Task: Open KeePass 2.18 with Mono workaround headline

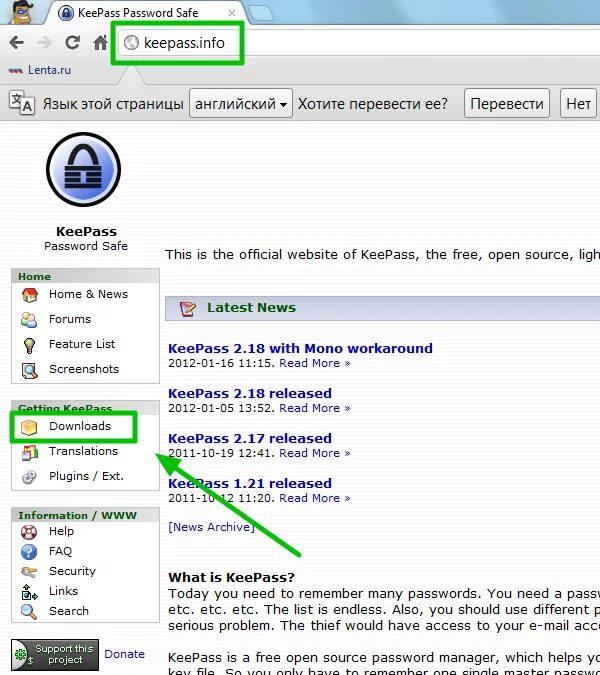Action: coord(300,348)
